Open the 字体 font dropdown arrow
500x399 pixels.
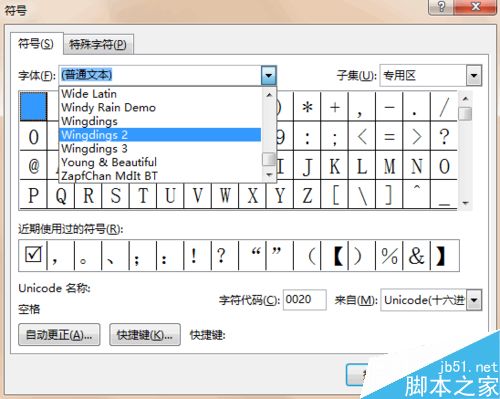click(x=269, y=75)
